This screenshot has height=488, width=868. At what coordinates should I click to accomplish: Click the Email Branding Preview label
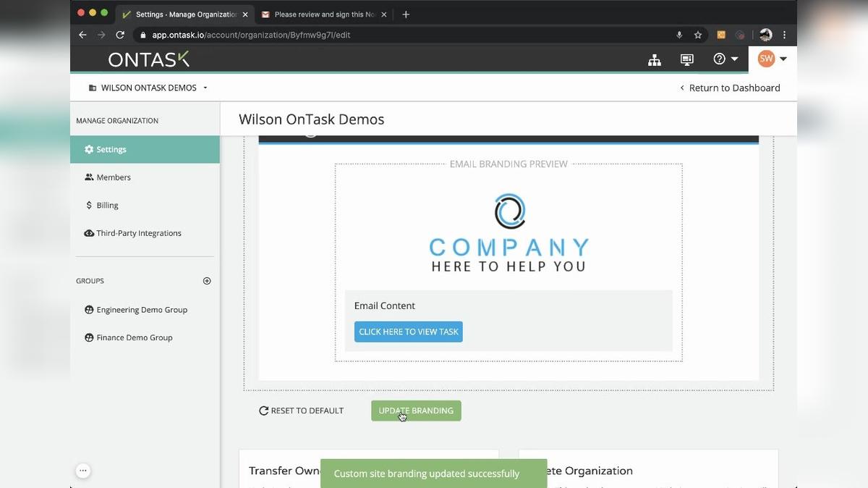pos(509,164)
